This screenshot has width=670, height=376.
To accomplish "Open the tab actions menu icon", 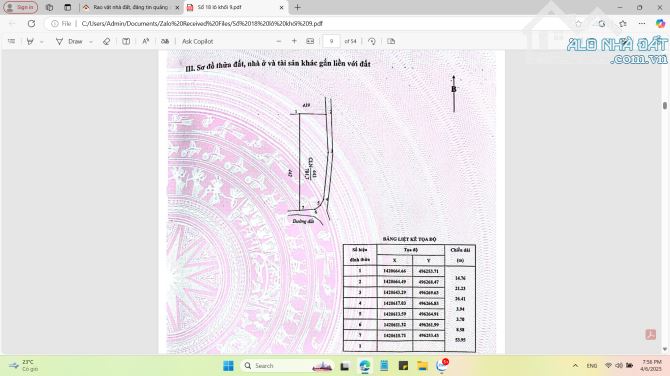I will click(68, 7).
